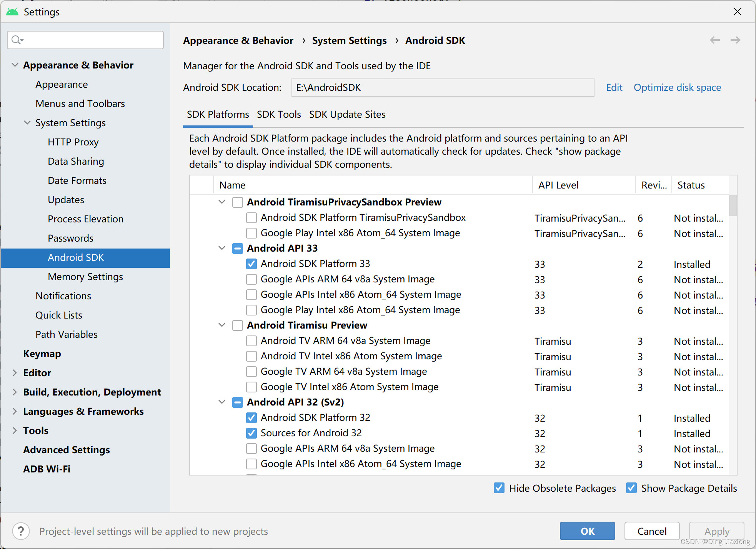Open Advanced Settings page

67,450
